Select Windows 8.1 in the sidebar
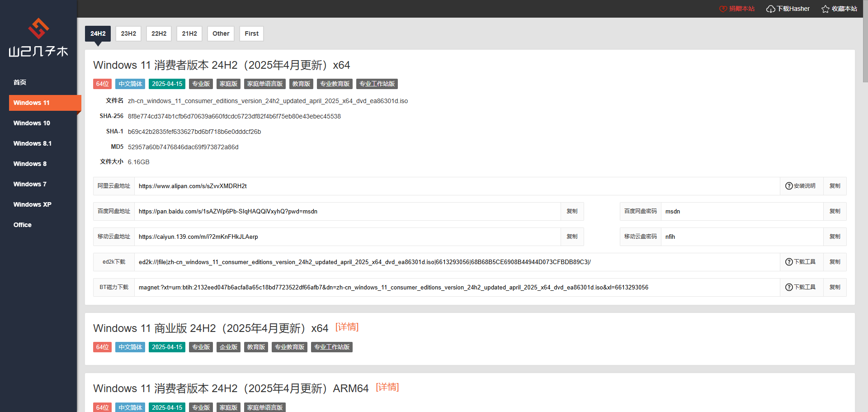The width and height of the screenshot is (868, 412). (x=43, y=143)
